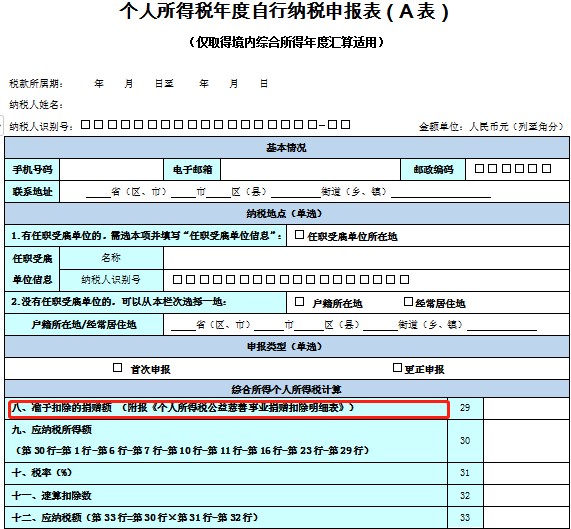This screenshot has width=571, height=529.
Task: Click the value cell for row 33 应纳税额
Action: click(526, 518)
